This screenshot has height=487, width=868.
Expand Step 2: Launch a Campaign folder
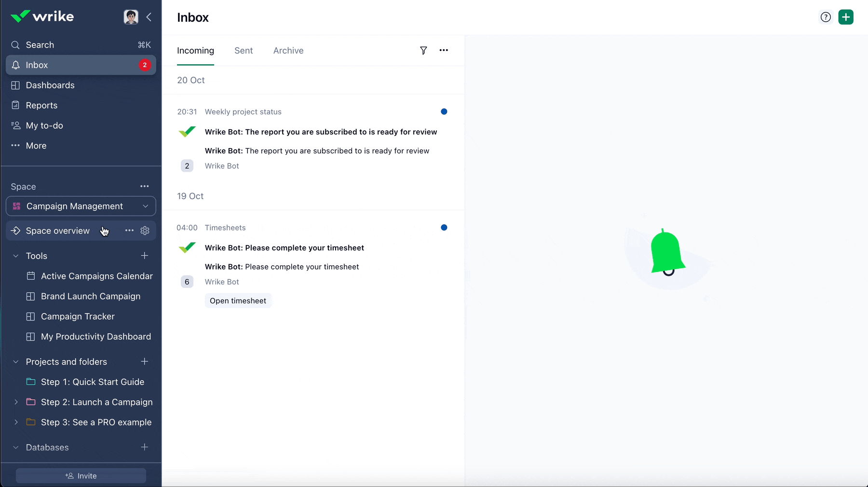click(x=16, y=402)
